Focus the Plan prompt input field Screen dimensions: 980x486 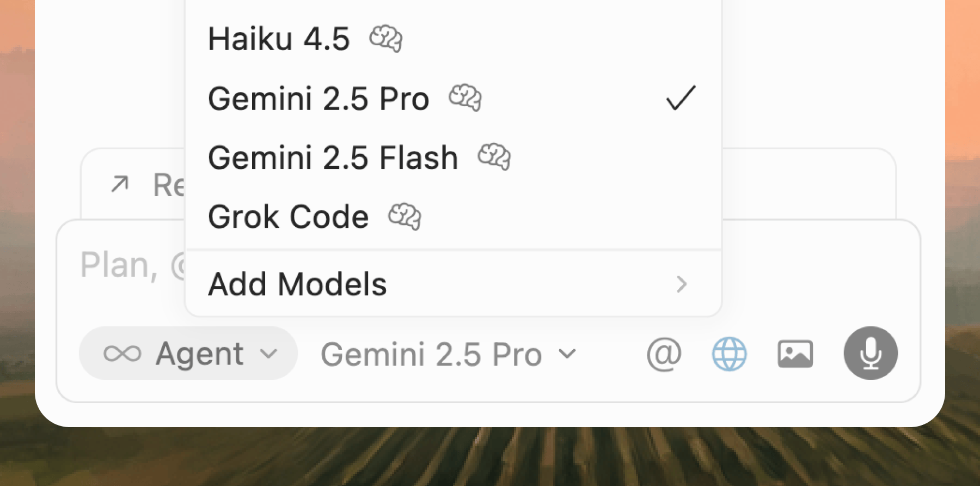[120, 266]
